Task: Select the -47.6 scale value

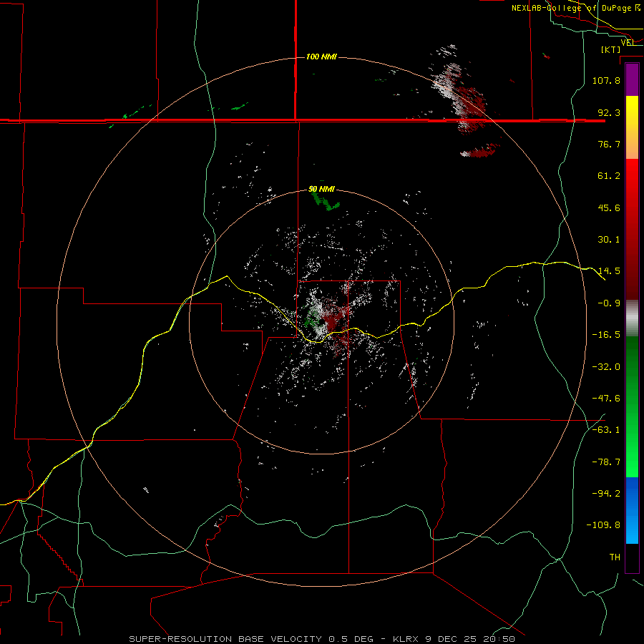Action: click(606, 399)
